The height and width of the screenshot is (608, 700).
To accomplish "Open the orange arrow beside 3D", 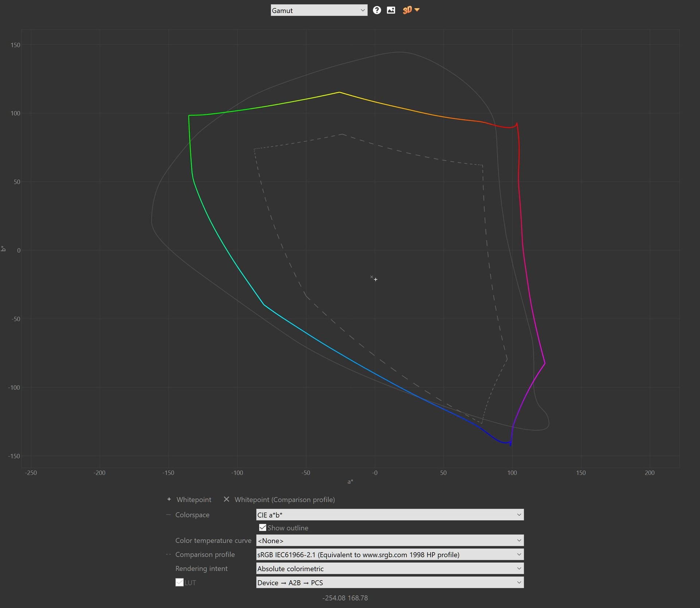I will 417,10.
